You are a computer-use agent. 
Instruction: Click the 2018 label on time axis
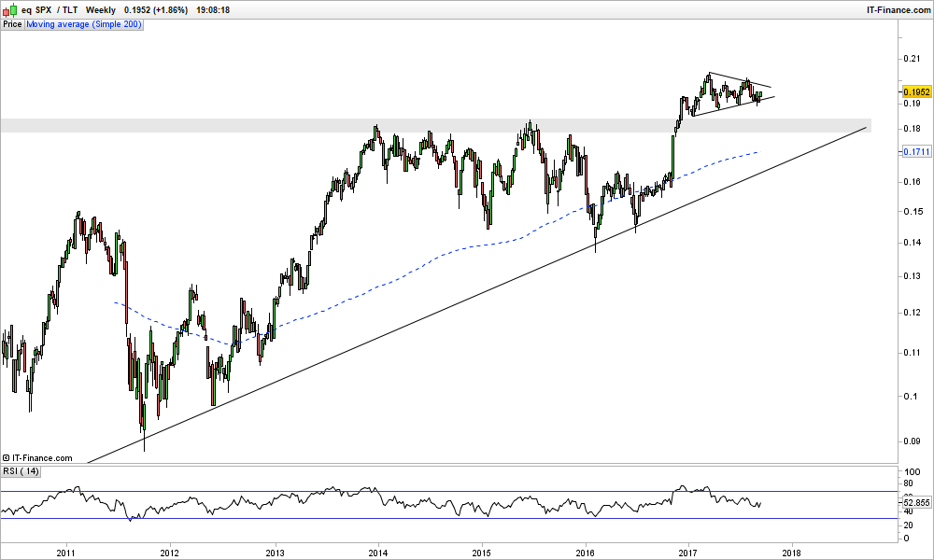pyautogui.click(x=792, y=553)
